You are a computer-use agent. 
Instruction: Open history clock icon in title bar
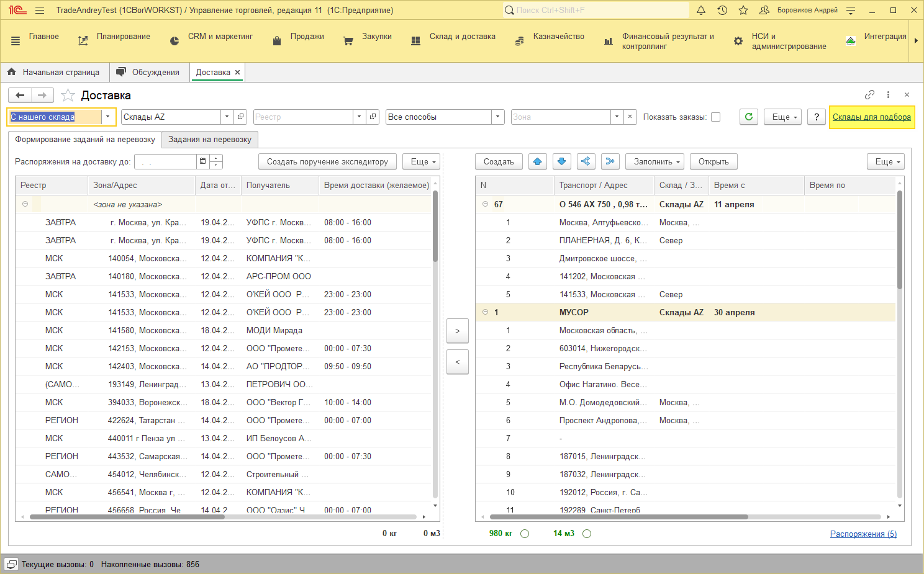point(722,11)
